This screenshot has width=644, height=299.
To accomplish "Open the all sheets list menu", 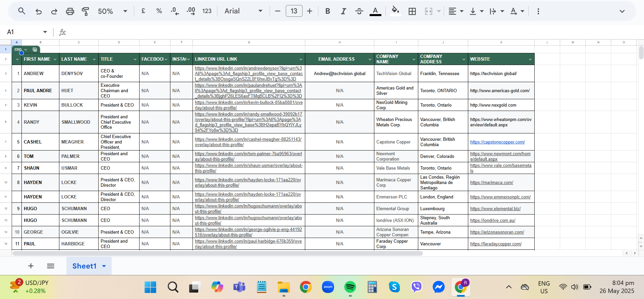I will pyautogui.click(x=51, y=266).
